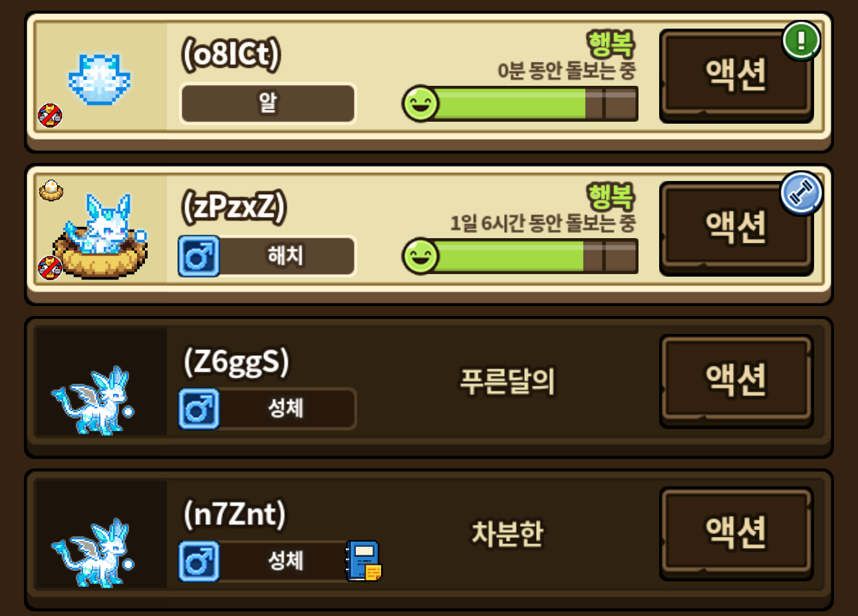Open 액션 button for dragon n7Znt
Image resolution: width=858 pixels, height=616 pixels.
pyautogui.click(x=736, y=534)
